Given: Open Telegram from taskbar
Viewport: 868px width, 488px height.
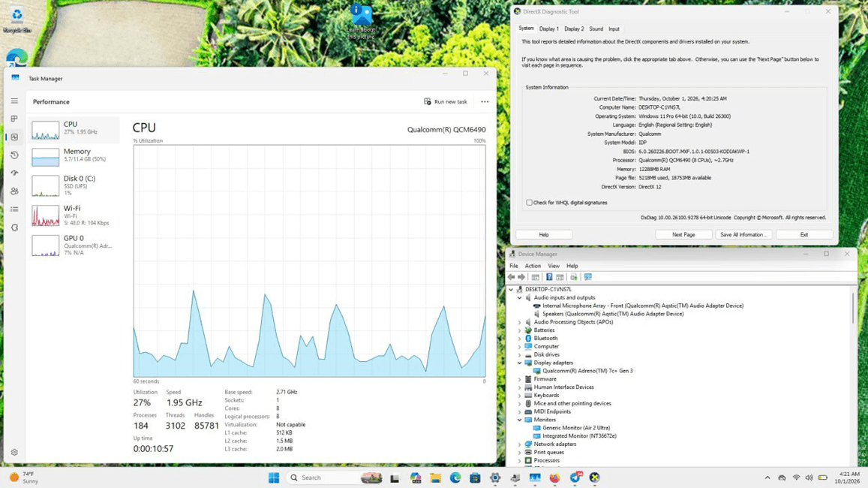Looking at the screenshot, I should (x=575, y=477).
